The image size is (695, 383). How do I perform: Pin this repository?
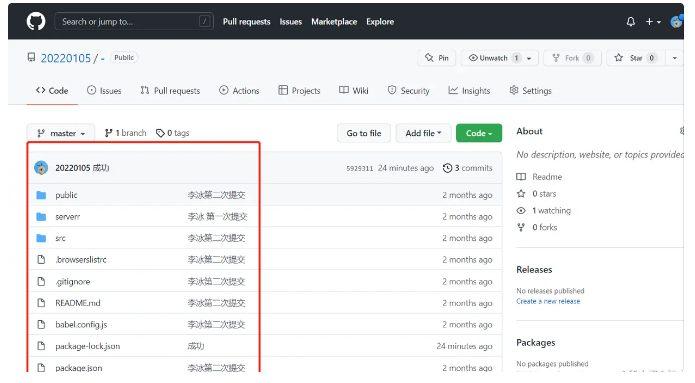coord(437,58)
